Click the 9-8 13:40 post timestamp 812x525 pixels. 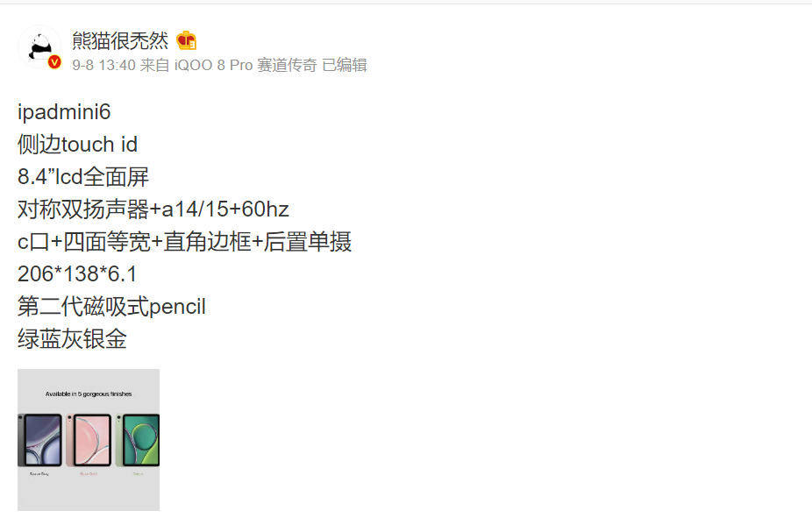(x=103, y=65)
